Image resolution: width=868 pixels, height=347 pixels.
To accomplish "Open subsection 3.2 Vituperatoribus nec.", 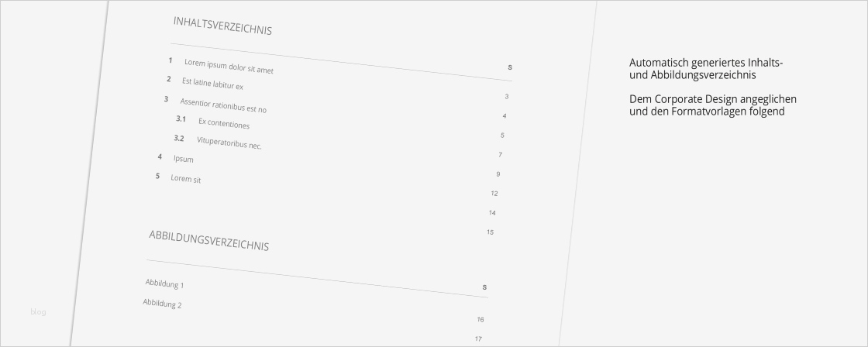I will point(229,143).
